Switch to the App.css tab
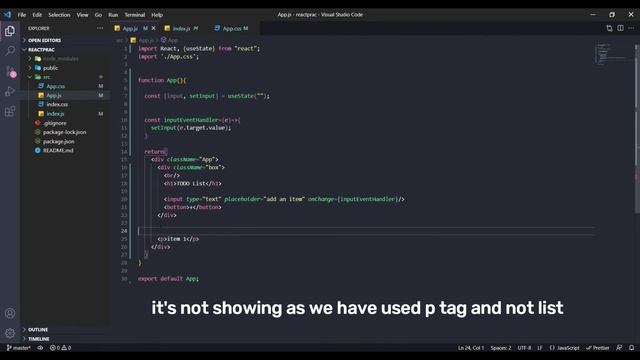This screenshot has height=360, width=640. click(231, 28)
